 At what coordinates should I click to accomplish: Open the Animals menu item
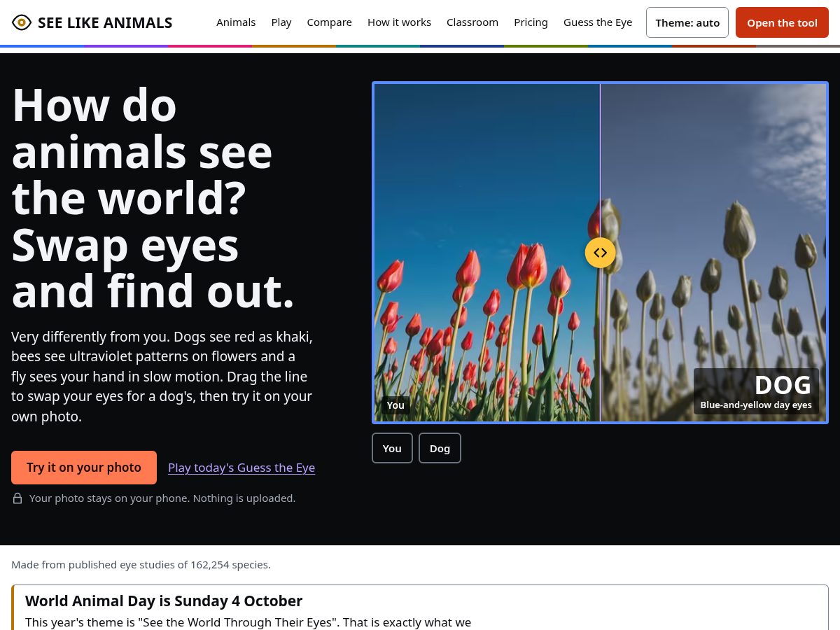point(236,22)
